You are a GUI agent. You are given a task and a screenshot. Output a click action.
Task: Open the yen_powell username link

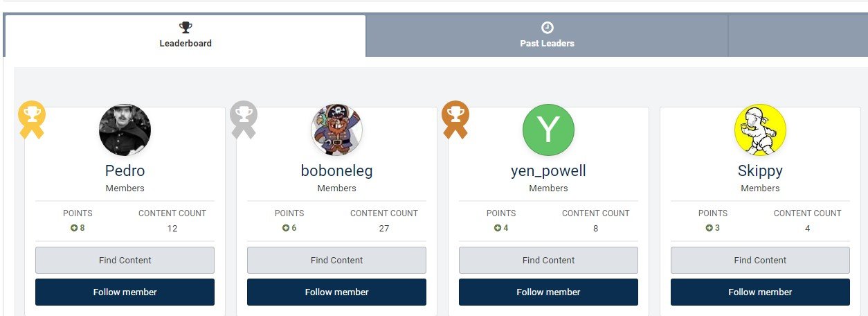pos(548,170)
